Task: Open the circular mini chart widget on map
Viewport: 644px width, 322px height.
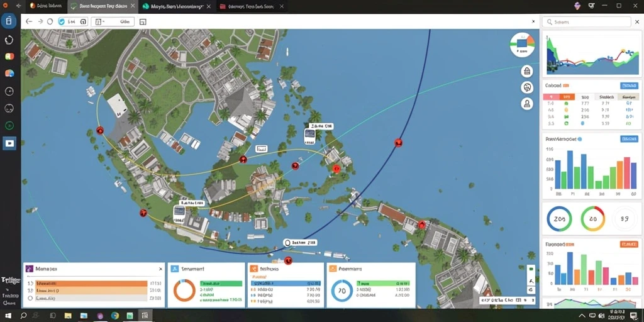Action: click(x=522, y=45)
